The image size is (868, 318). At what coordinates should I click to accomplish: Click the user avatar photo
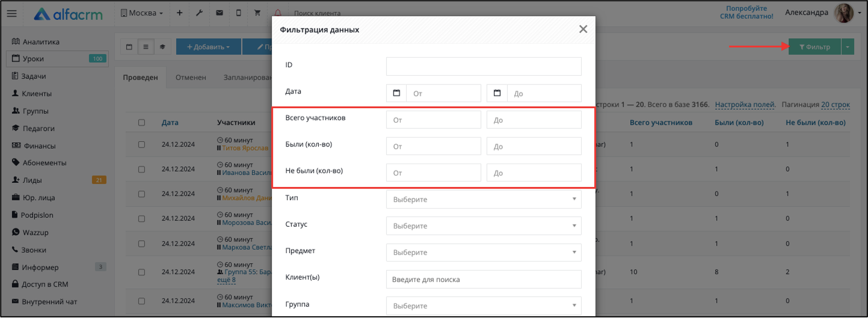[x=844, y=13]
